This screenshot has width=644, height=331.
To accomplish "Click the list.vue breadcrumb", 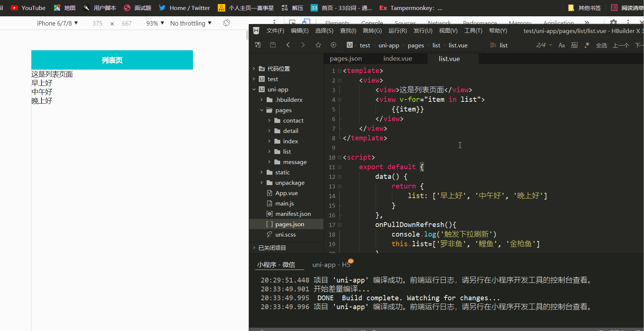I will click(x=458, y=45).
